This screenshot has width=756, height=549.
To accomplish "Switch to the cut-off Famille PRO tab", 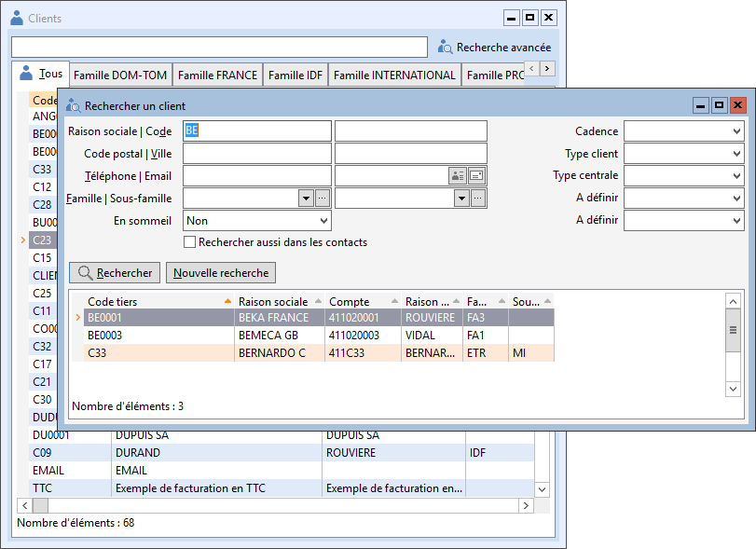I will (494, 75).
